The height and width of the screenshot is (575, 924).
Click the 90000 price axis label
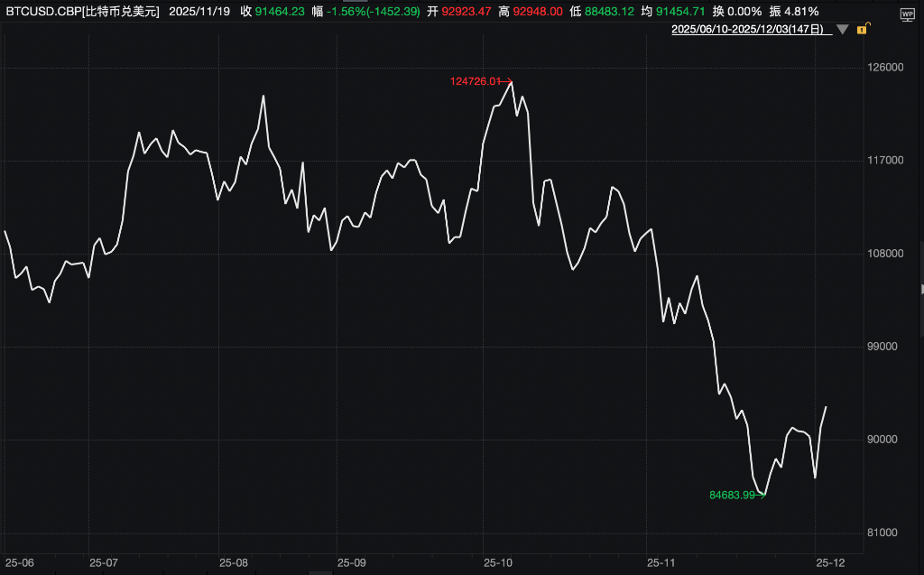pos(885,440)
